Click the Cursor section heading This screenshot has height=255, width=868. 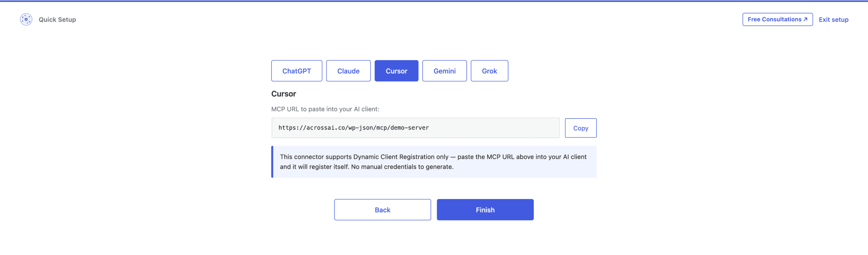(284, 94)
